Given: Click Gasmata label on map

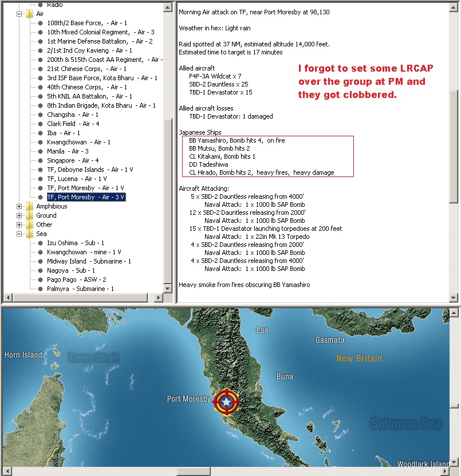Looking at the screenshot, I should click(x=330, y=340).
